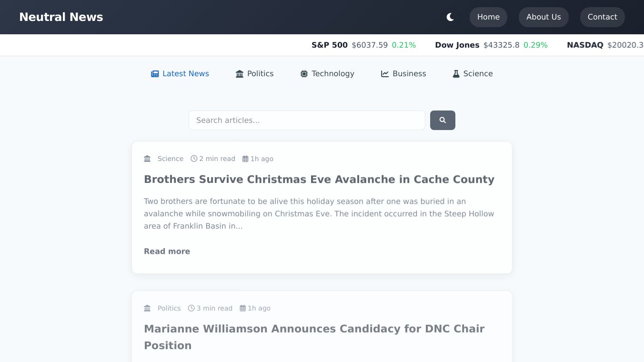
Task: Open the Brothers Survive Christmas Eve Avalanche headline
Action: coord(319,179)
